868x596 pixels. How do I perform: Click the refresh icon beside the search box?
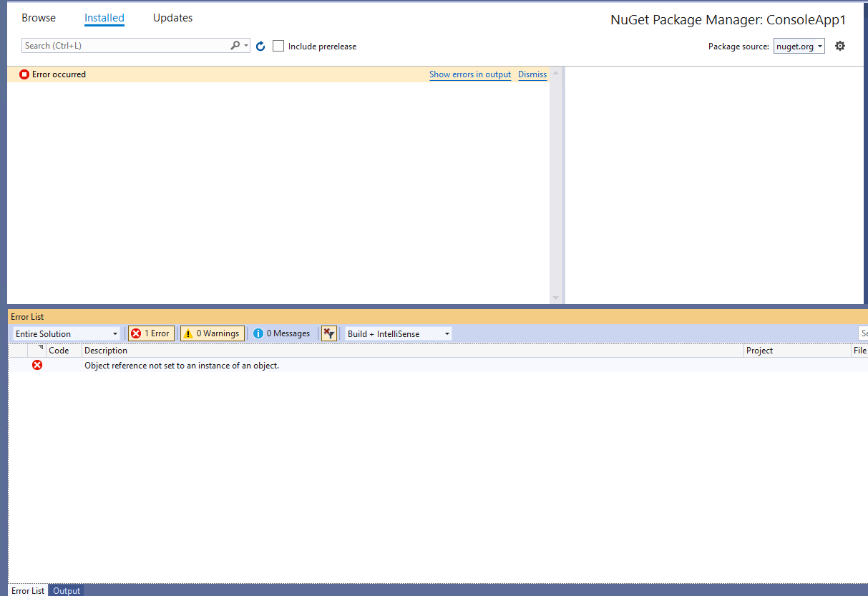coord(260,46)
